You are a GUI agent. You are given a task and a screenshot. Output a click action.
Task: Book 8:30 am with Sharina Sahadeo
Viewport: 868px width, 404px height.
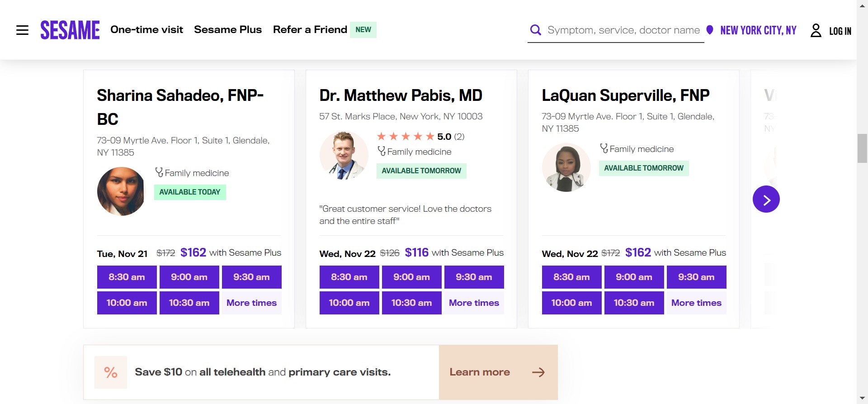(127, 277)
